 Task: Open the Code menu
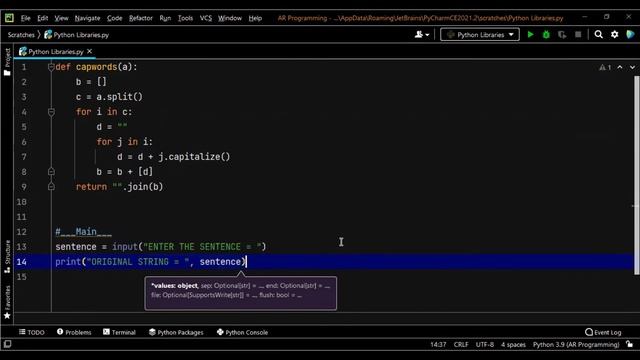pyautogui.click(x=114, y=18)
